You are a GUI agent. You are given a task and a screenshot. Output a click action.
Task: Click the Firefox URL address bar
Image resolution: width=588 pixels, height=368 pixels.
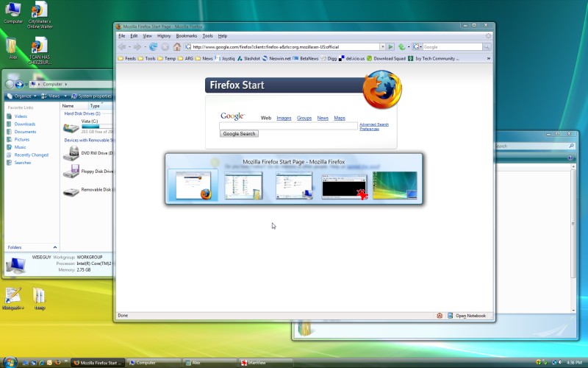click(285, 47)
